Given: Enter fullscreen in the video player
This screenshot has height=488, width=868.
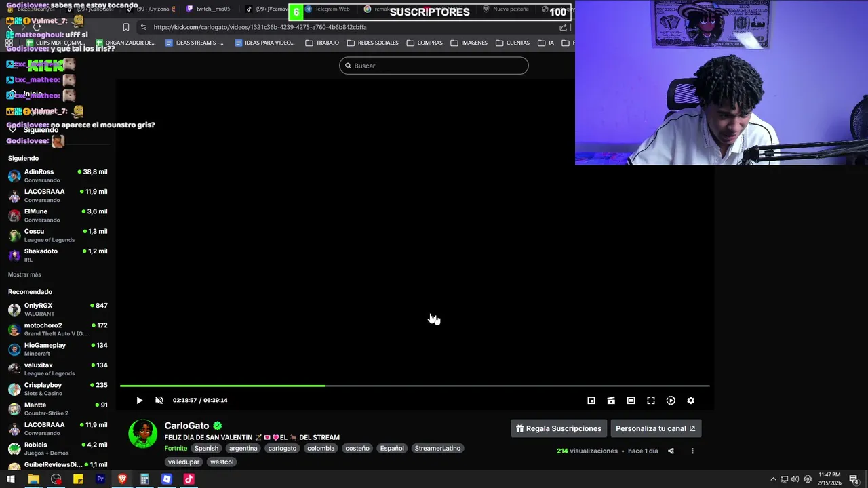Looking at the screenshot, I should coord(651,401).
